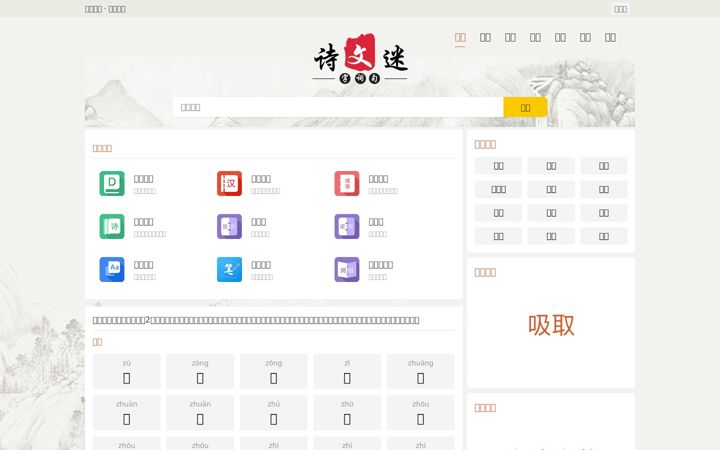
Task: Open the red 汉 character dictionary icon
Action: point(230,183)
